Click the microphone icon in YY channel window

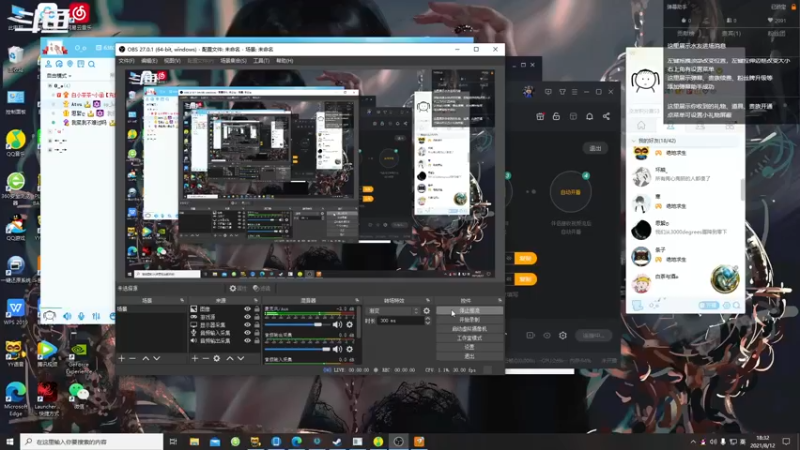[x=81, y=316]
